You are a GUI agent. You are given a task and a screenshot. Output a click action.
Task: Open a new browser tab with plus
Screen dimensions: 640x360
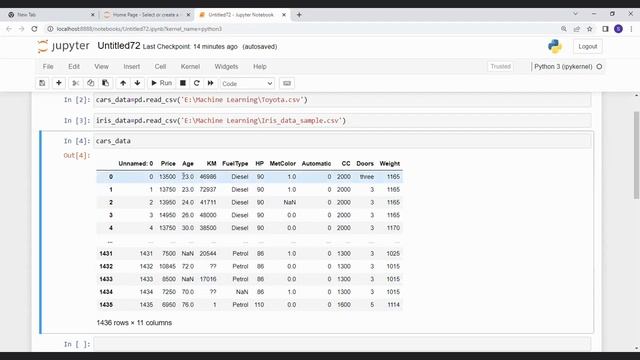coord(299,15)
